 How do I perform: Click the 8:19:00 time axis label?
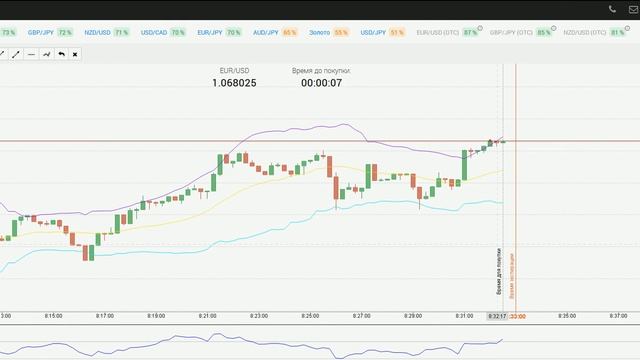(x=156, y=316)
